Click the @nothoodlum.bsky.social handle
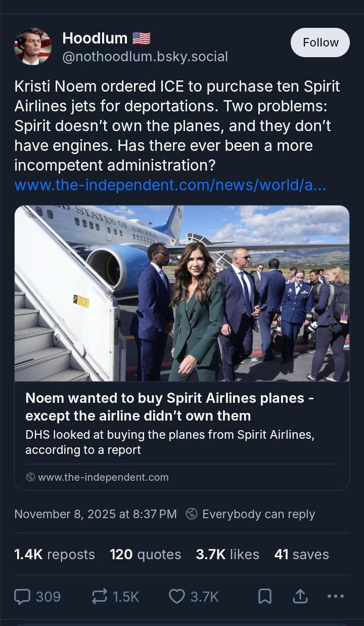Image resolution: width=364 pixels, height=626 pixels. point(145,57)
